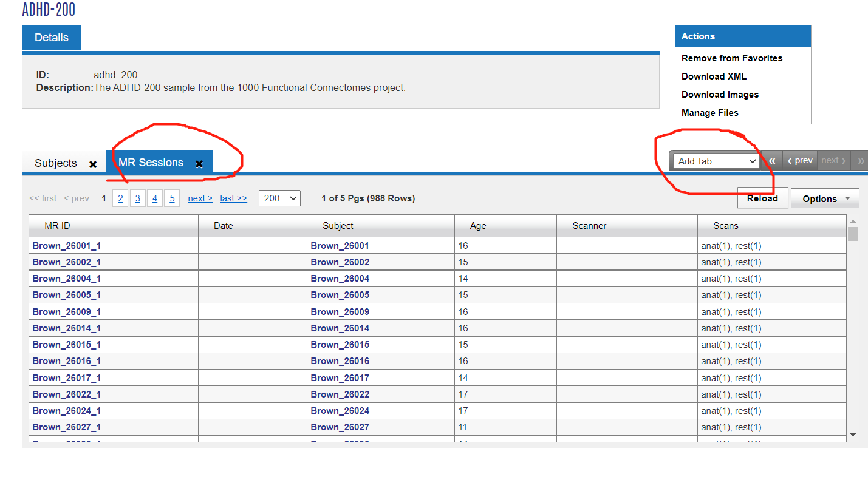
Task: Select the MR Sessions tab
Action: pyautogui.click(x=151, y=163)
